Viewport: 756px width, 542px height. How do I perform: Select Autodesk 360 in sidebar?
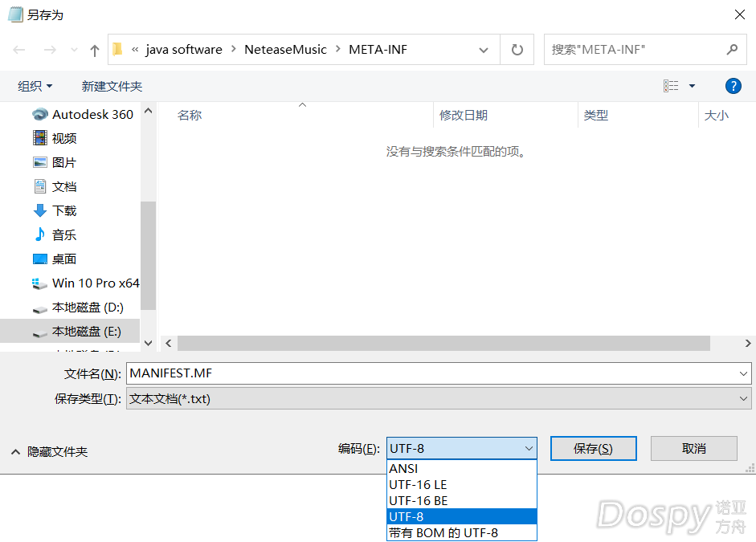[x=92, y=114]
